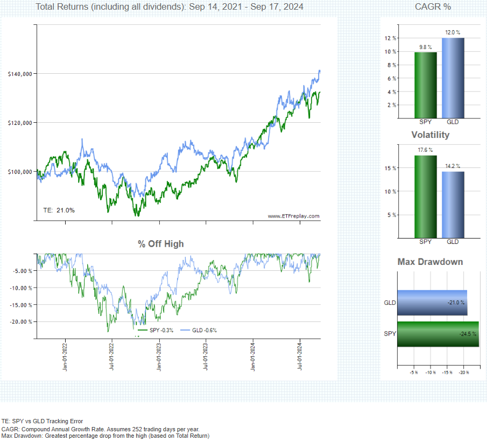Click the GLD bar in Max Drawdown chart
Image resolution: width=487 pixels, height=448 pixels.
[432, 303]
